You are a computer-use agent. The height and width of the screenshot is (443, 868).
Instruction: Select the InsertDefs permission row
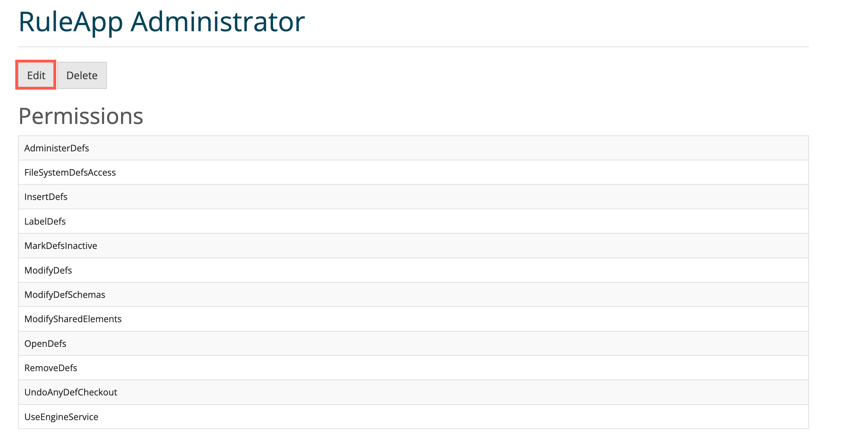click(46, 197)
